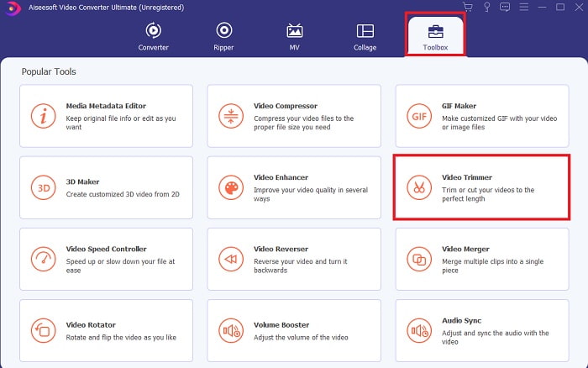Click the Converter circular arrow icon
This screenshot has height=368, width=588.
(x=154, y=30)
